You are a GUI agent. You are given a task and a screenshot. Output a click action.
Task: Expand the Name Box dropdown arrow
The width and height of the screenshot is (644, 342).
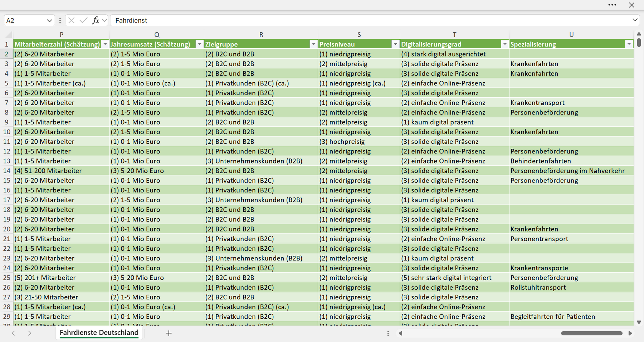click(x=49, y=21)
